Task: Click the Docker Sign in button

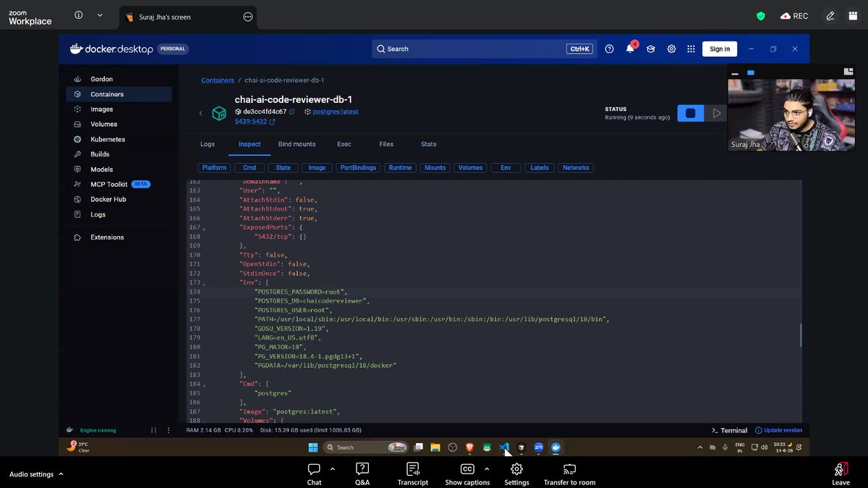Action: click(x=720, y=49)
